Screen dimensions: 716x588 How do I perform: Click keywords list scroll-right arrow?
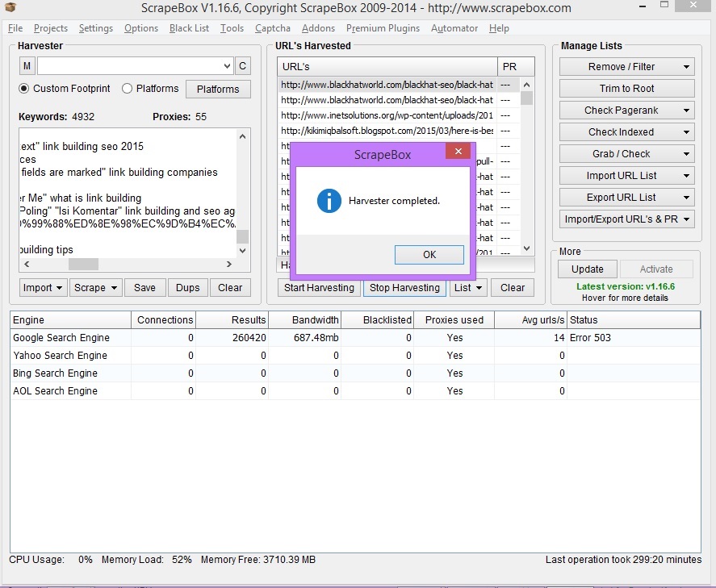229,264
